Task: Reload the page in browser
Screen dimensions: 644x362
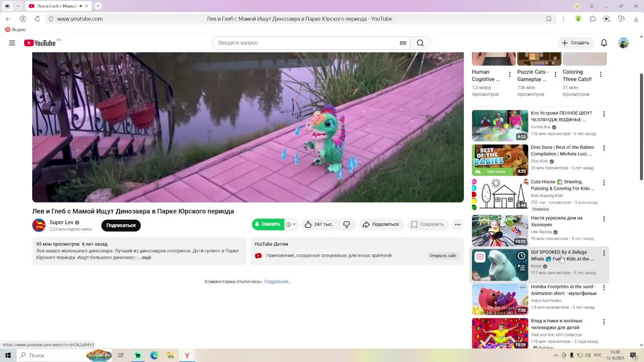Action: (x=37, y=19)
